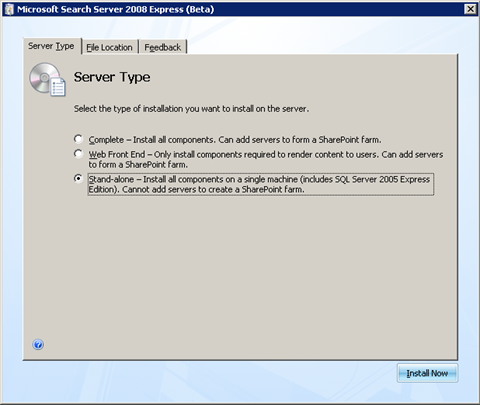This screenshot has height=405, width=480.
Task: Click the 'Complete – Install all components' label text
Action: tap(235, 140)
